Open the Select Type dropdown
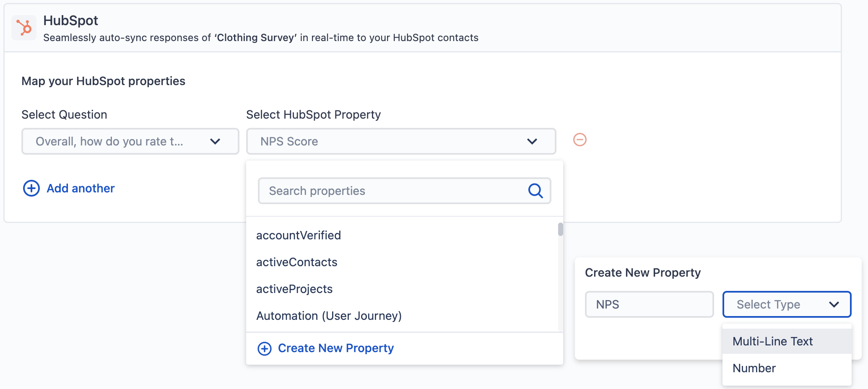 [x=787, y=304]
